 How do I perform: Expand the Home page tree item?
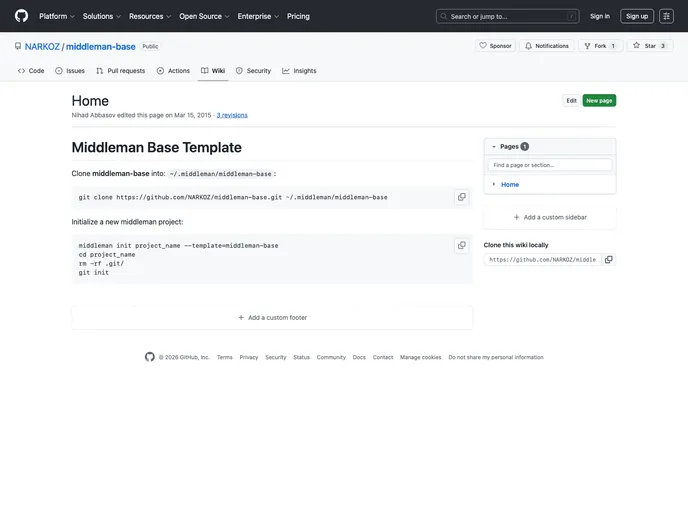(x=493, y=185)
